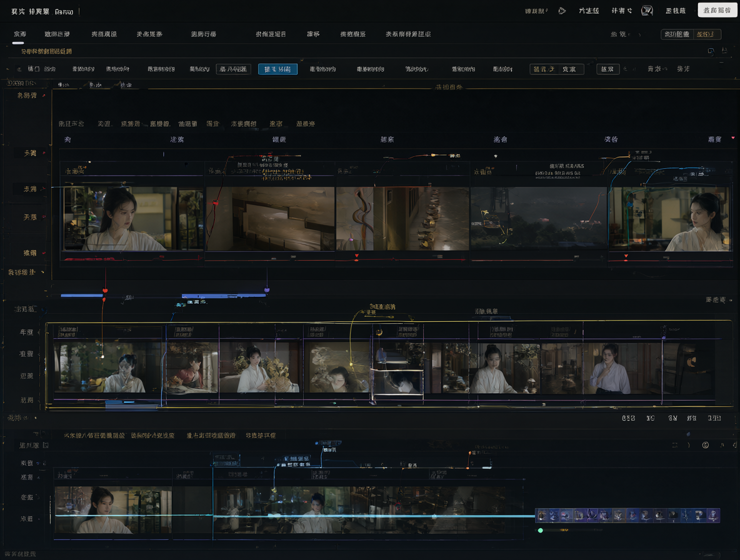Click the red round marker above the blue bar

click(x=105, y=291)
